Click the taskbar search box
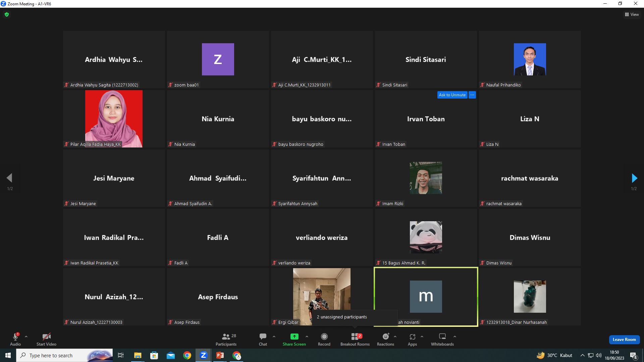The image size is (644, 362). pyautogui.click(x=64, y=355)
